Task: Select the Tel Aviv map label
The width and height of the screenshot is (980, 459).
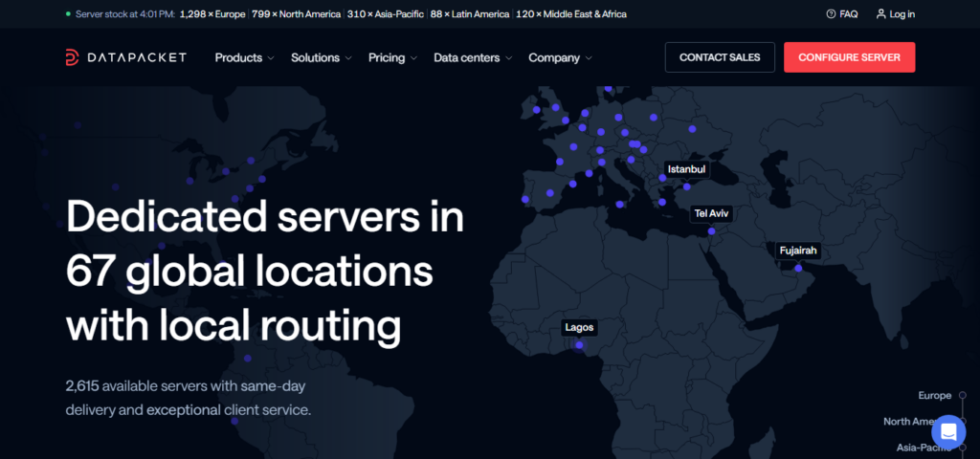Action: point(711,214)
